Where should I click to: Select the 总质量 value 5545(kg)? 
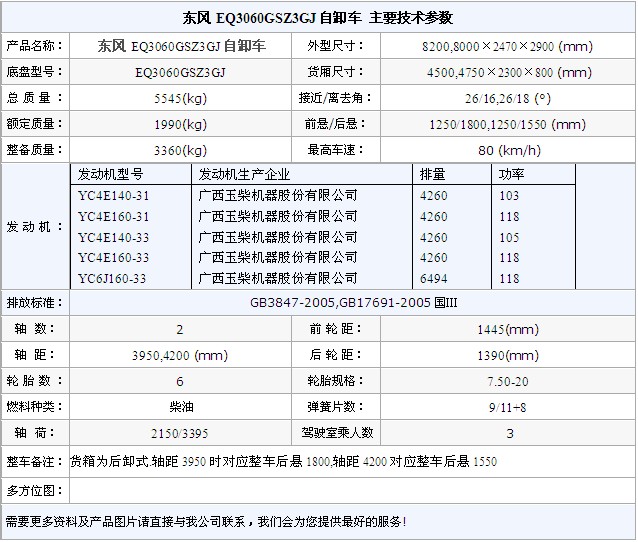pyautogui.click(x=181, y=98)
